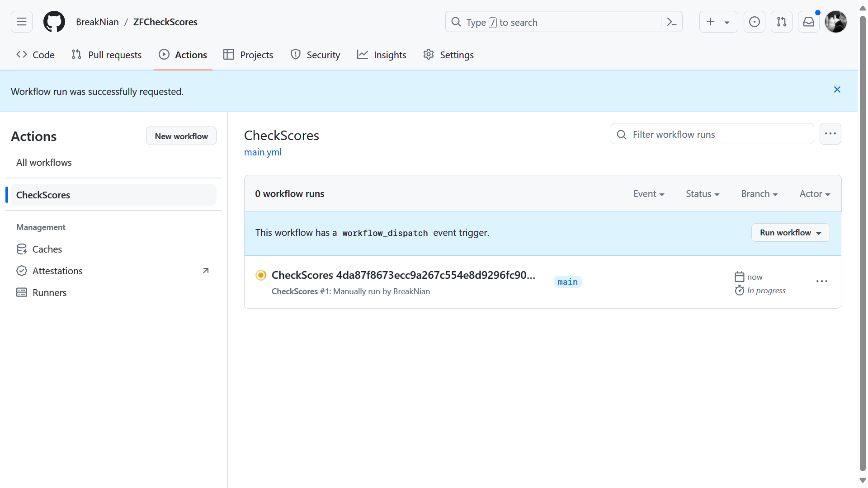
Task: Click the main branch label
Action: tap(567, 282)
